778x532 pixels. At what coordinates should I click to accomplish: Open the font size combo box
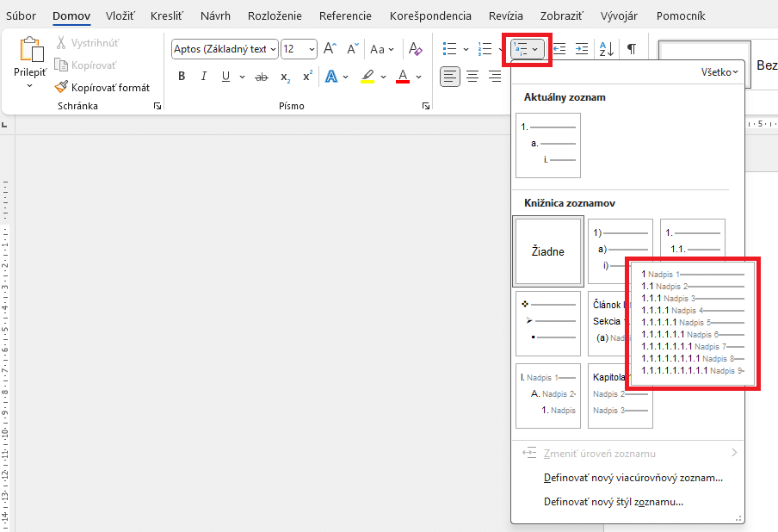point(299,49)
